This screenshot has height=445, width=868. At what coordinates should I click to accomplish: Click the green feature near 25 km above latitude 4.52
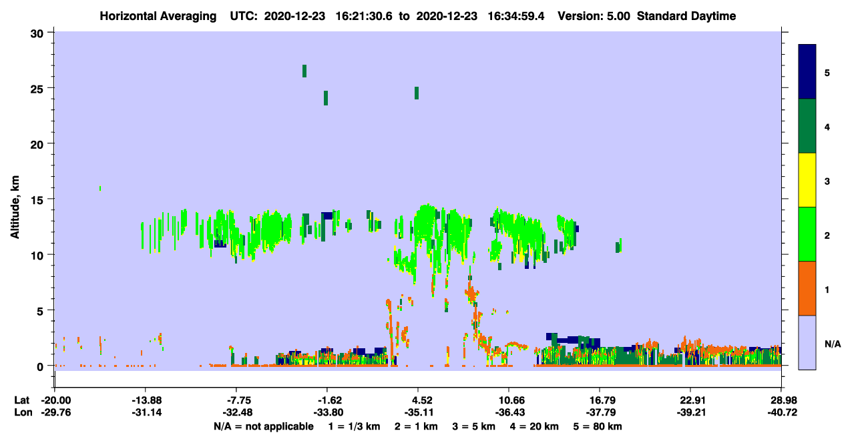[x=417, y=93]
